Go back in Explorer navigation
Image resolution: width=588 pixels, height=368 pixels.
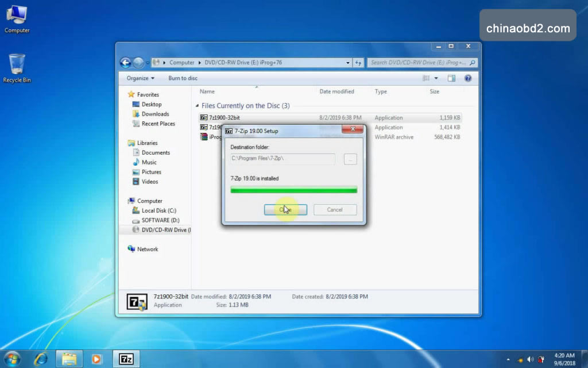coord(126,62)
